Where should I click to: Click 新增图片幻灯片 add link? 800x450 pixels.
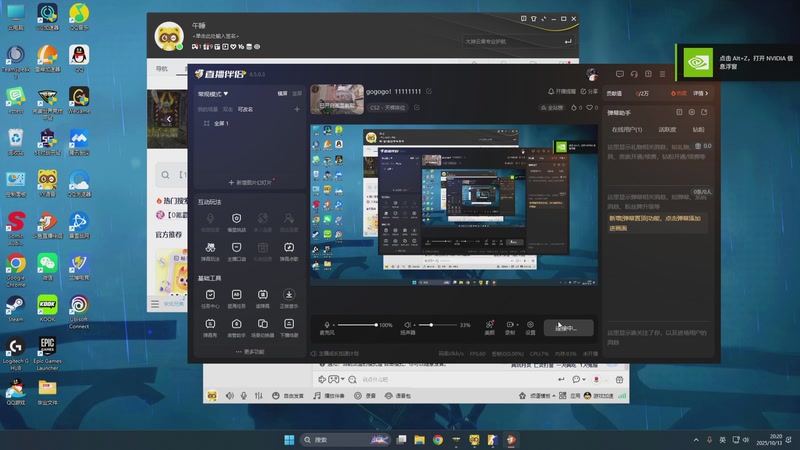pyautogui.click(x=250, y=182)
